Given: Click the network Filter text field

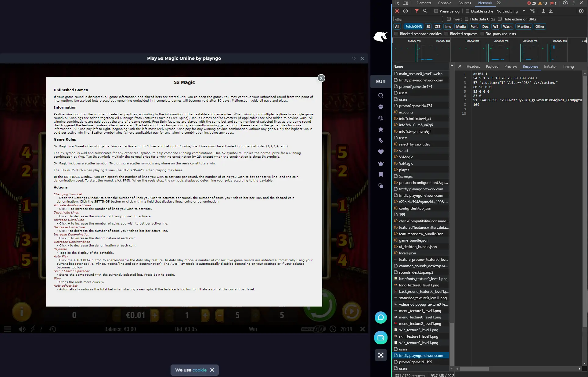Looking at the screenshot, I should pos(418,19).
